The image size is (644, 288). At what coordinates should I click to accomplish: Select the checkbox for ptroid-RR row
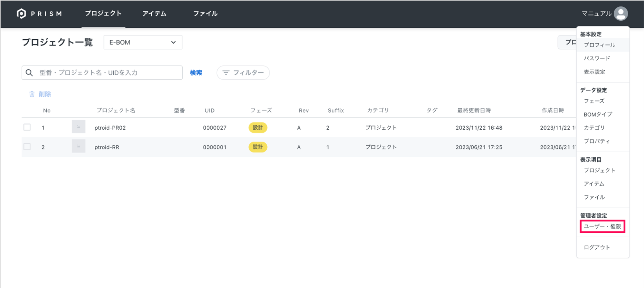point(27,147)
